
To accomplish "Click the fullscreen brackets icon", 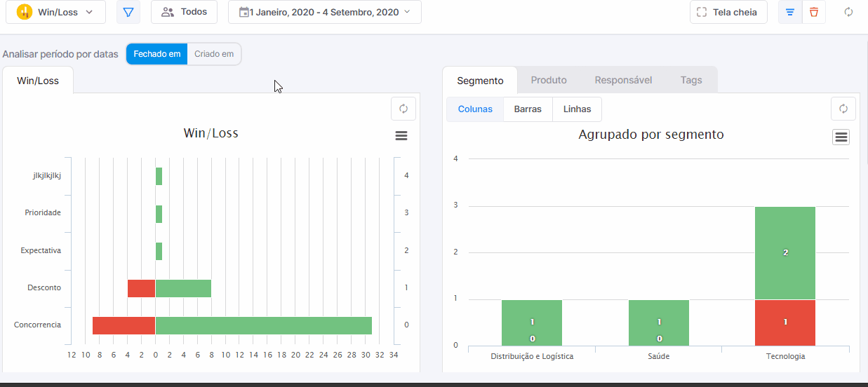I will (702, 12).
